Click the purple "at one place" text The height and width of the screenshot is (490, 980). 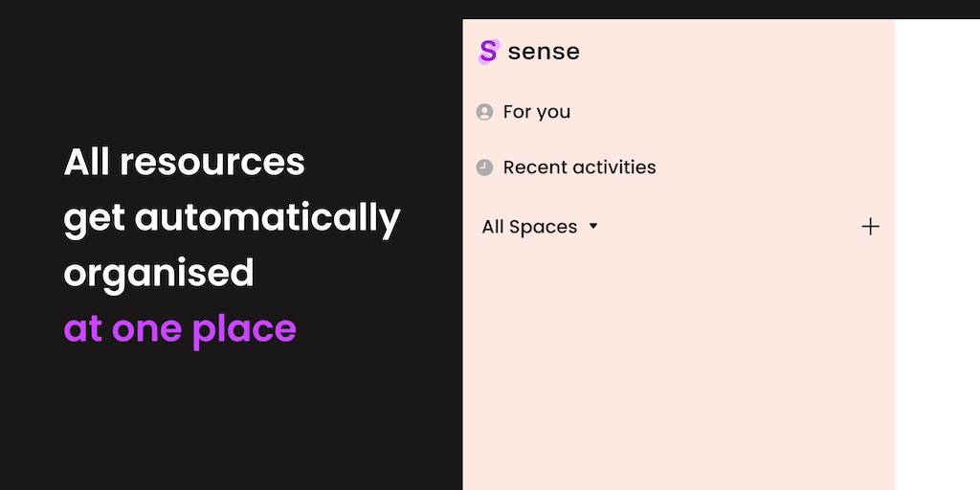(180, 329)
